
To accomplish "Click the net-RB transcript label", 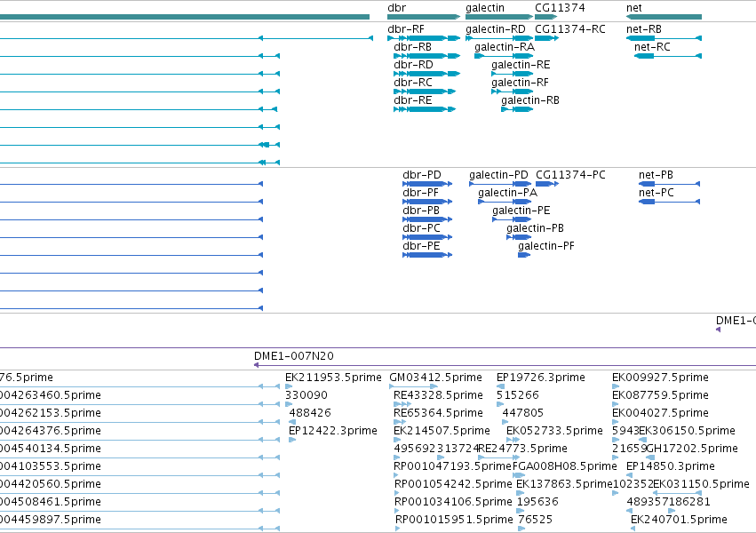I will 644,29.
